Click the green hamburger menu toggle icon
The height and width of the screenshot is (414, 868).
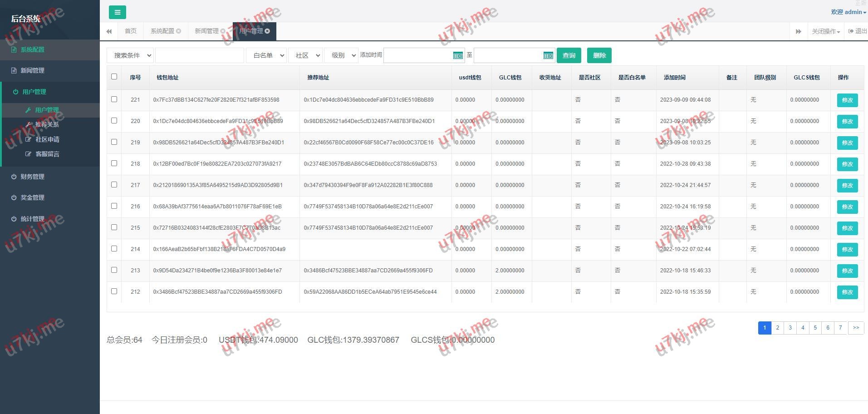(117, 12)
